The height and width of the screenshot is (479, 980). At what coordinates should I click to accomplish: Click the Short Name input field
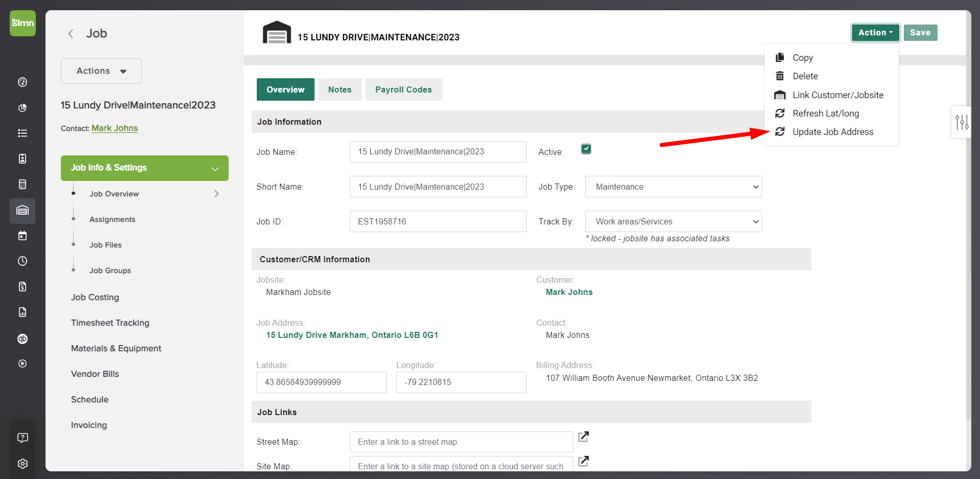click(438, 187)
